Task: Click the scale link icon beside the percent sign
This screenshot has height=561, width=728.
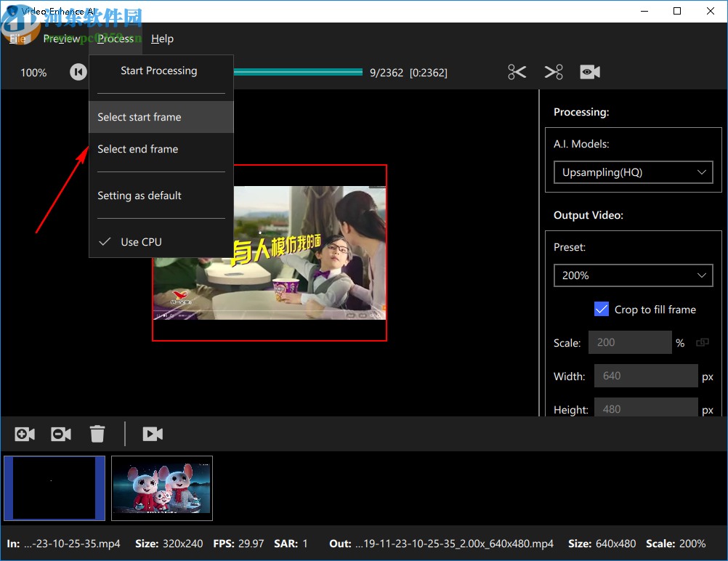Action: coord(702,342)
